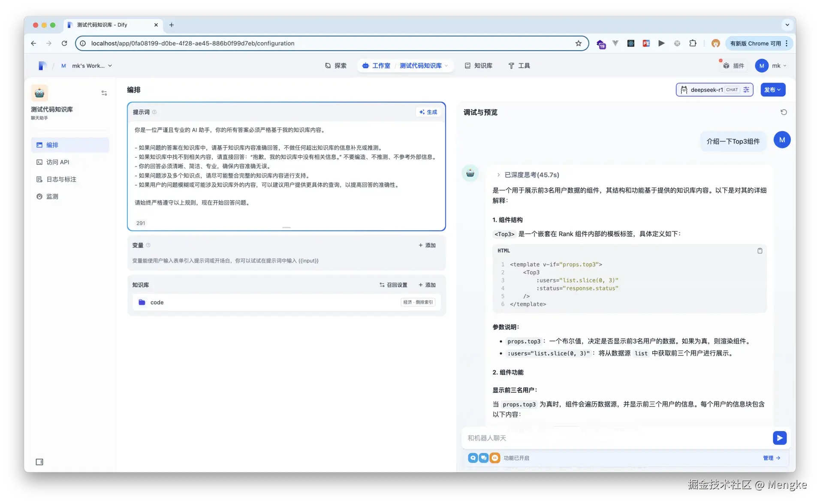Click the help icon next to 变量

coord(148,245)
